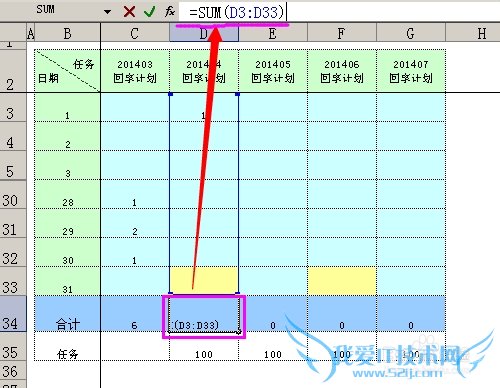
Task: Select row 4 header
Action: pyautogui.click(x=13, y=136)
